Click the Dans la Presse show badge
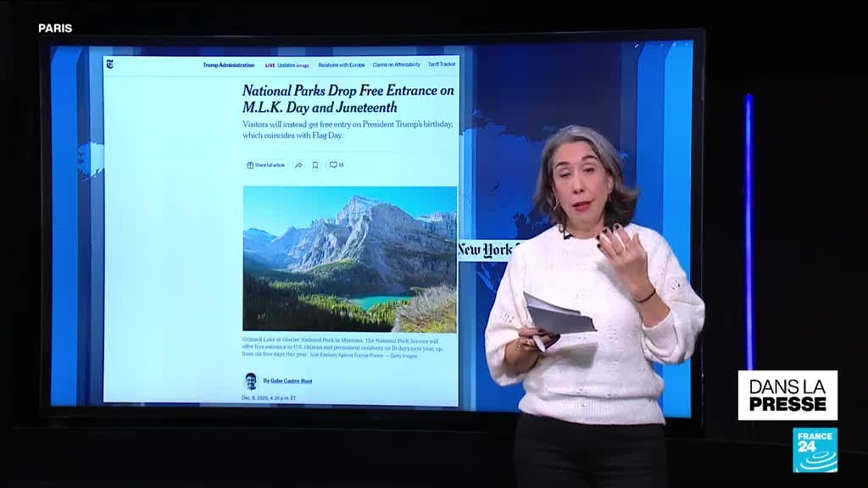Viewport: 868px width, 488px height. [x=787, y=396]
